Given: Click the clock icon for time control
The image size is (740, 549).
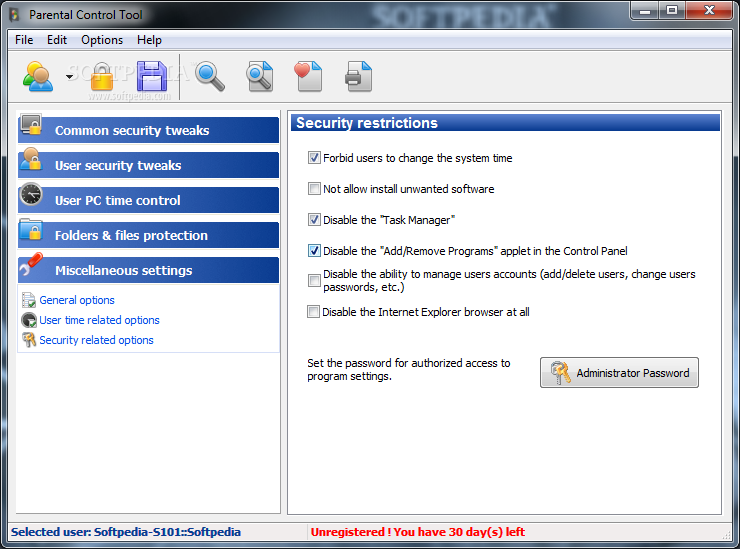Looking at the screenshot, I should (x=31, y=194).
